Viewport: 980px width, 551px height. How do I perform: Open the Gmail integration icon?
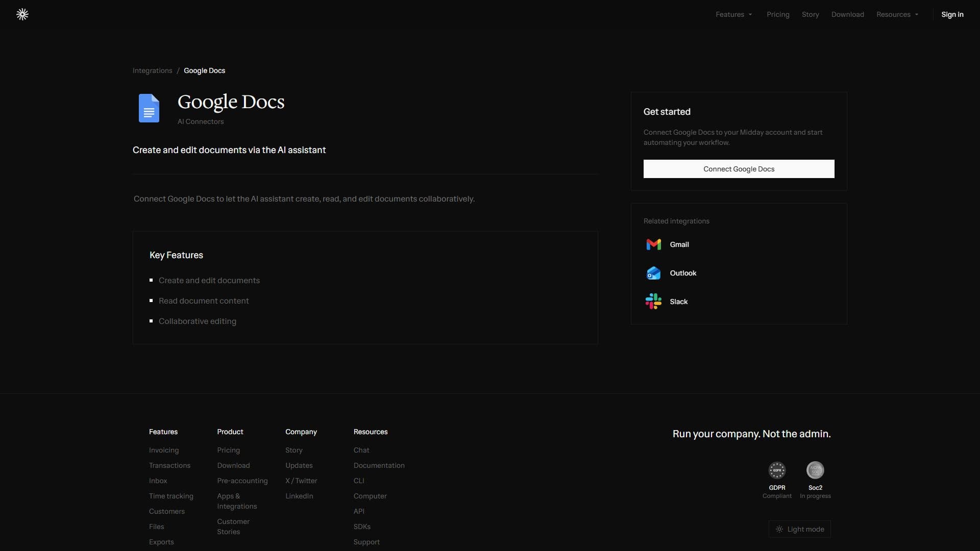(653, 244)
